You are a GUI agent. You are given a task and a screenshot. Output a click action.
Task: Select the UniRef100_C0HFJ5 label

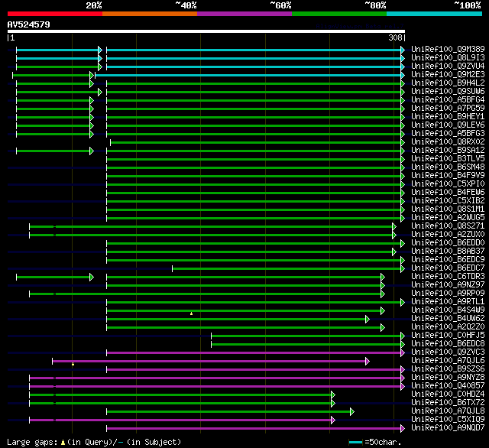coord(448,336)
